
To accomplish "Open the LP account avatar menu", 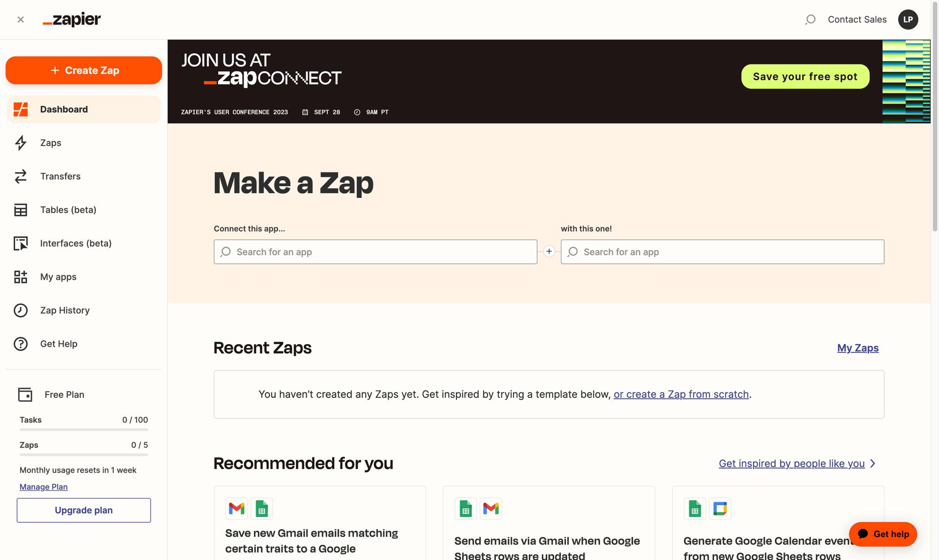I will 908,20.
